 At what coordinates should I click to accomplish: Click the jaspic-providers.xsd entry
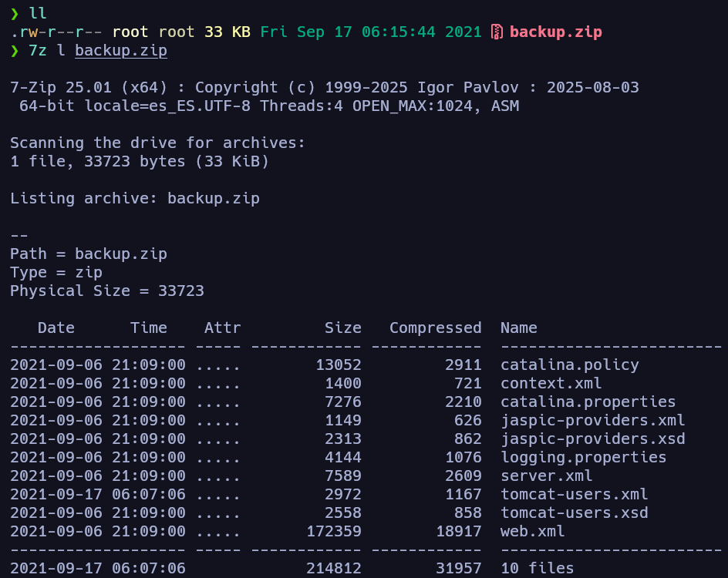point(593,439)
